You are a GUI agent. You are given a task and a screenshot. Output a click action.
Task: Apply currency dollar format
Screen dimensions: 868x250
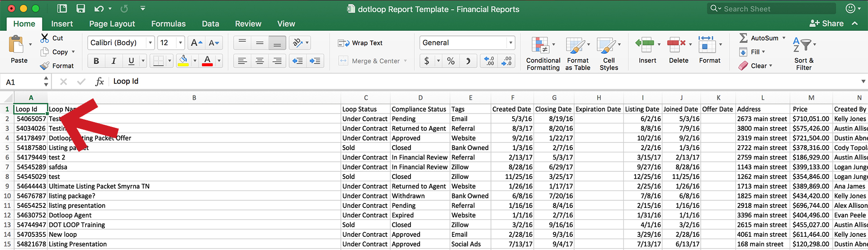pyautogui.click(x=427, y=61)
